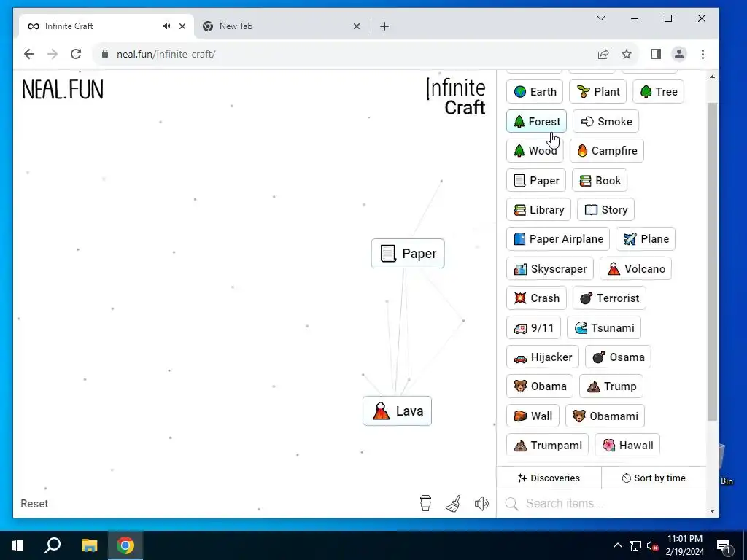Open Chrome's three-dot menu
The height and width of the screenshot is (560, 747).
pyautogui.click(x=703, y=54)
